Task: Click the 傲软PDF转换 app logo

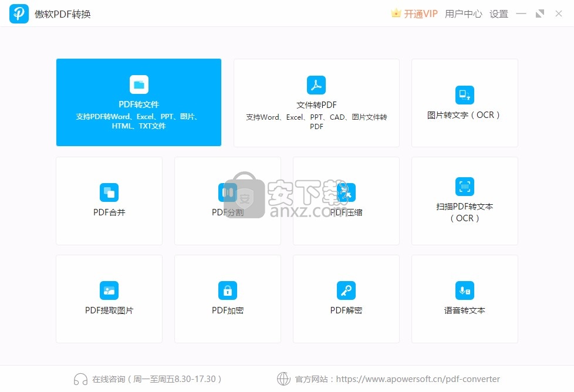Action: [19, 14]
